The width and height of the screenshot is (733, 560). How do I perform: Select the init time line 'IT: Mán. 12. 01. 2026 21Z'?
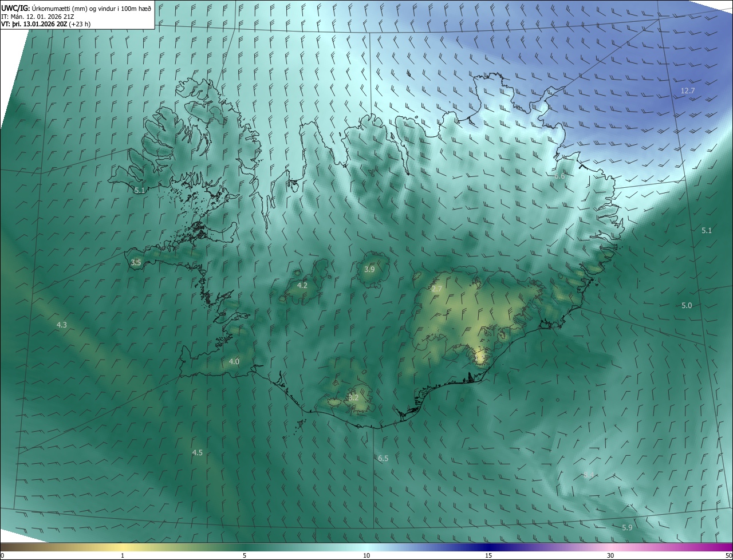pyautogui.click(x=39, y=16)
